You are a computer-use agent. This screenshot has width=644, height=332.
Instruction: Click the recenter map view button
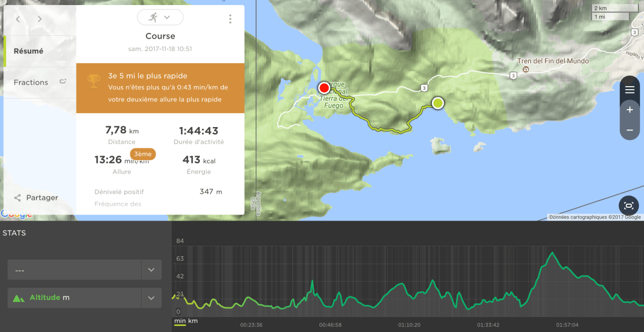628,205
